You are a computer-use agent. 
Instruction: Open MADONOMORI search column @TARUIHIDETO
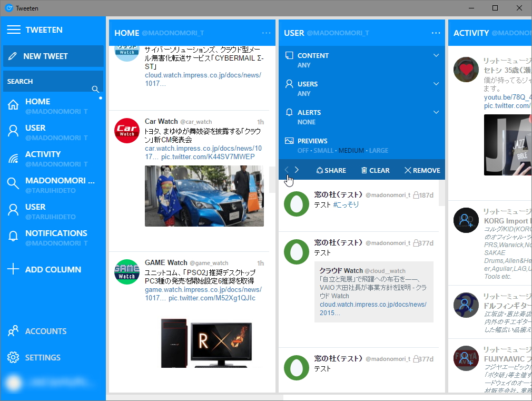pos(53,185)
